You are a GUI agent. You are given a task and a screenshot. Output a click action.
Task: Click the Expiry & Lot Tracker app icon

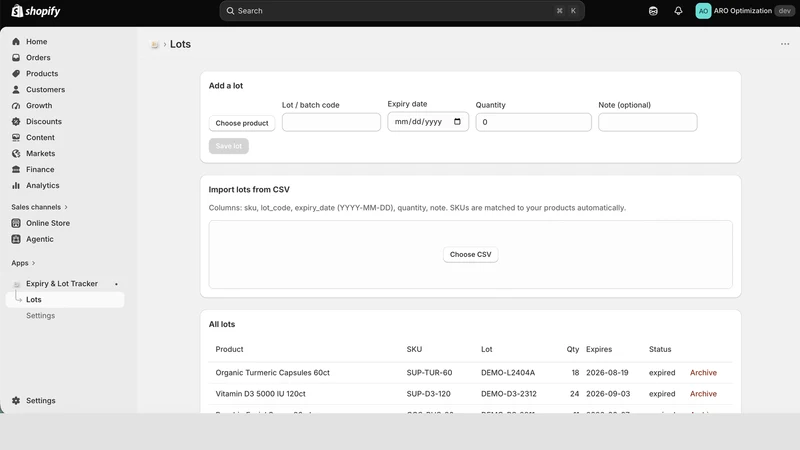coord(16,284)
